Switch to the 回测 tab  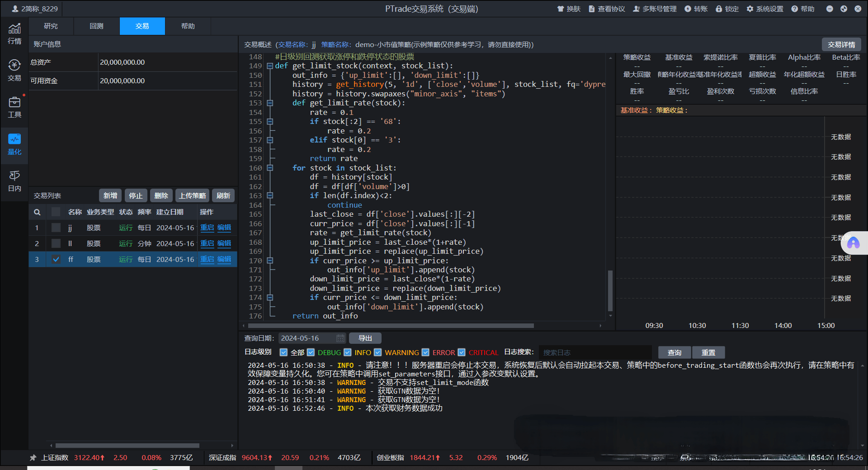tap(97, 26)
